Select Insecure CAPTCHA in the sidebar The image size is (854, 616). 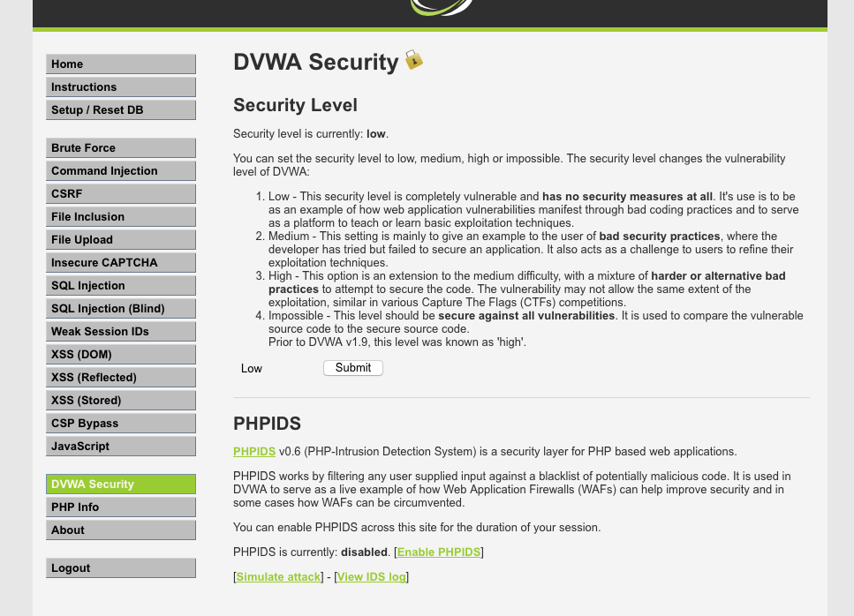tap(121, 262)
